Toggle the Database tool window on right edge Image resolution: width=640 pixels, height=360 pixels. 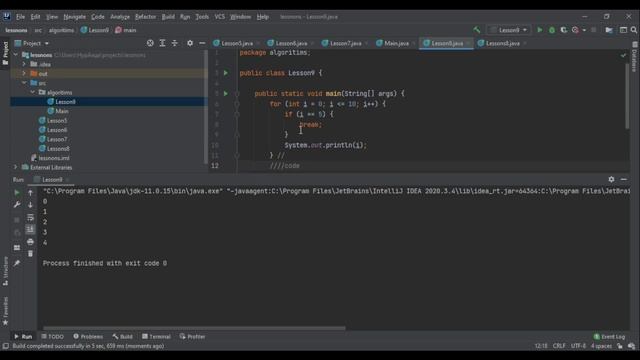[634, 56]
